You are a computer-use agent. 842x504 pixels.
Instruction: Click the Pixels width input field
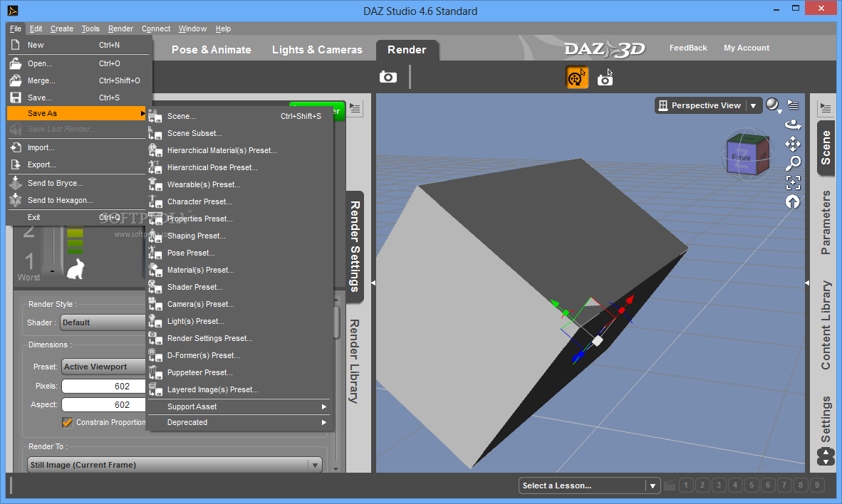(103, 387)
